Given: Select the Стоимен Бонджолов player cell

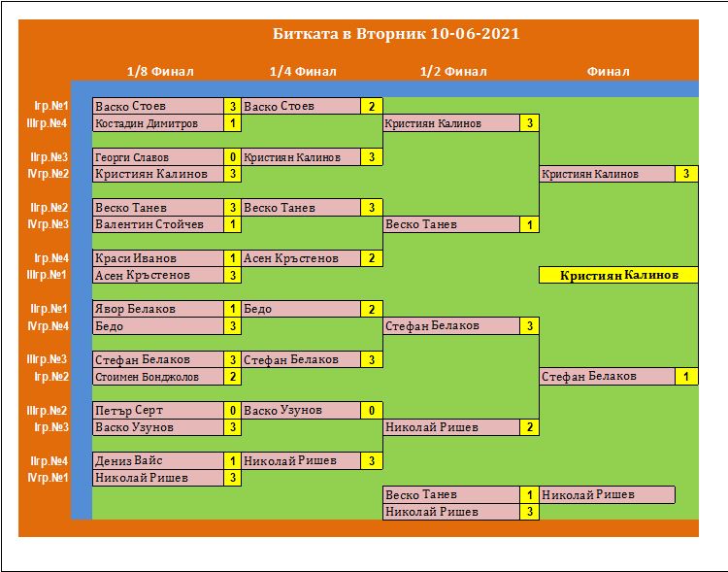Looking at the screenshot, I should pyautogui.click(x=158, y=377).
